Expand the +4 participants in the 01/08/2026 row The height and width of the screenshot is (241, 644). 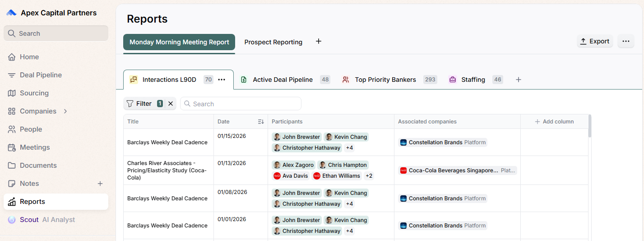point(349,204)
